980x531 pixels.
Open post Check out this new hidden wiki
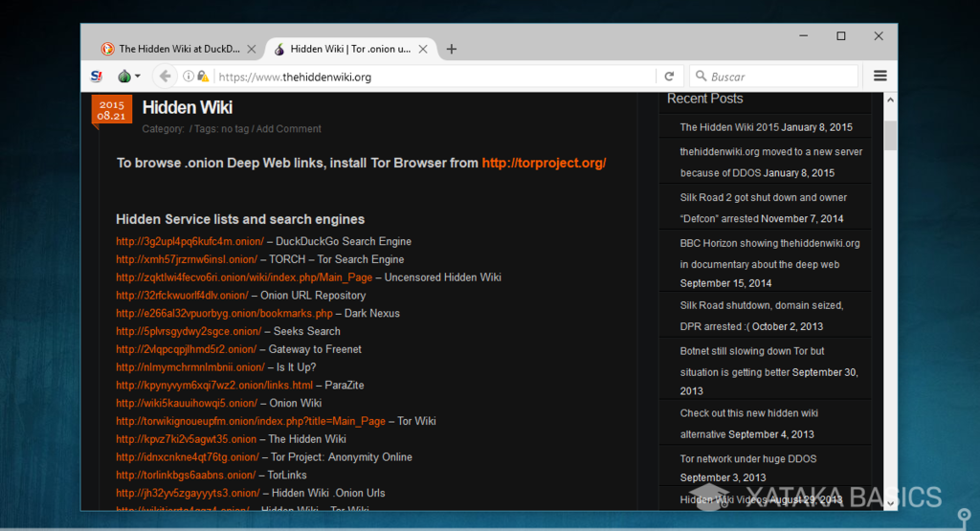coord(748,423)
